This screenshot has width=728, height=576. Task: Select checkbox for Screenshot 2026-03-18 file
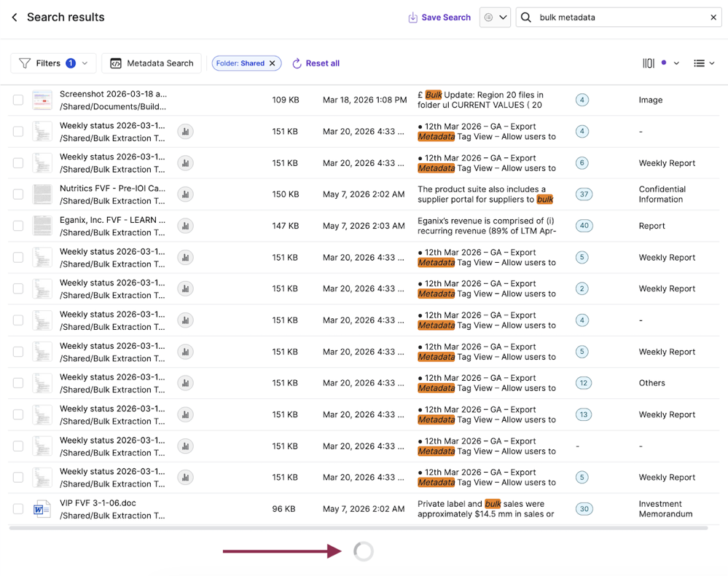pos(18,100)
